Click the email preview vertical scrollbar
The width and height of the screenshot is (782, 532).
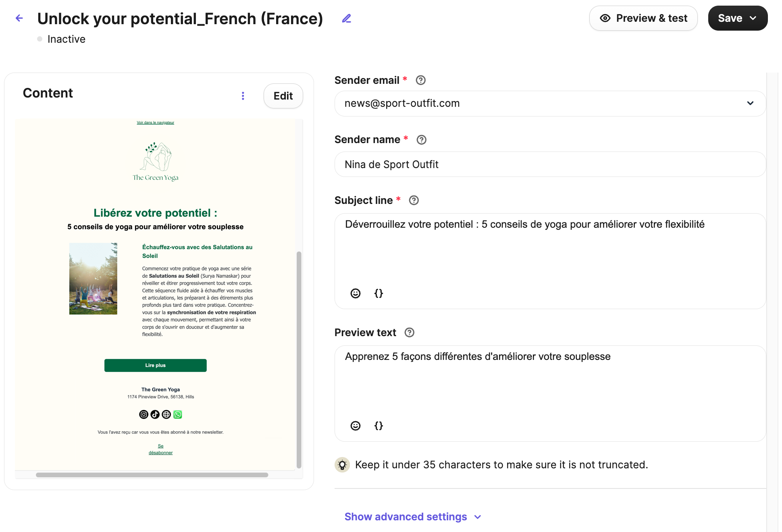(299, 359)
